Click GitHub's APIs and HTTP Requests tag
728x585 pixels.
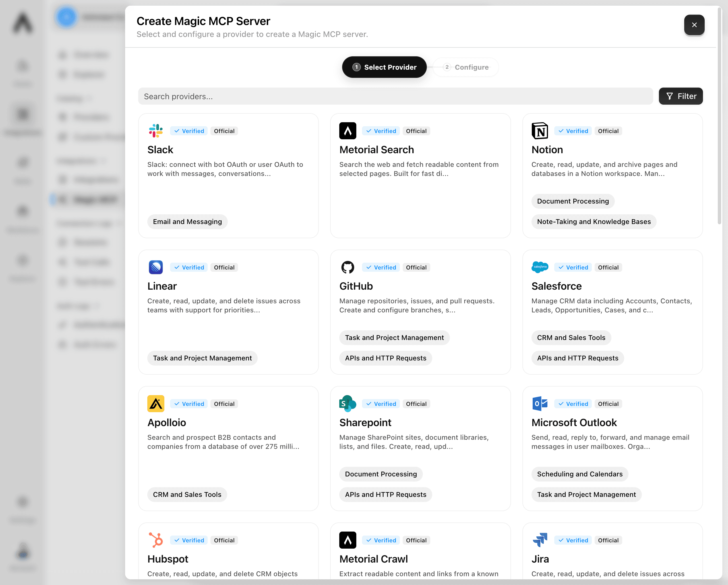point(385,358)
